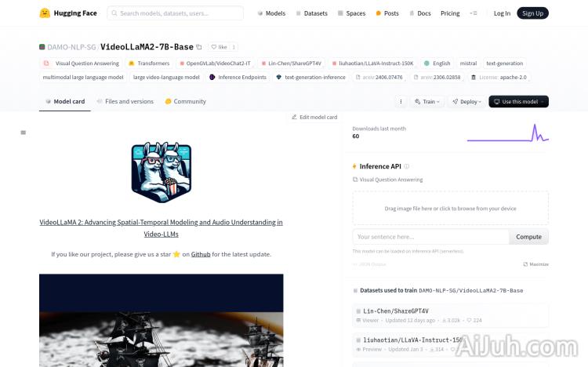
Task: Click the table of contents icon
Action: [x=24, y=133]
